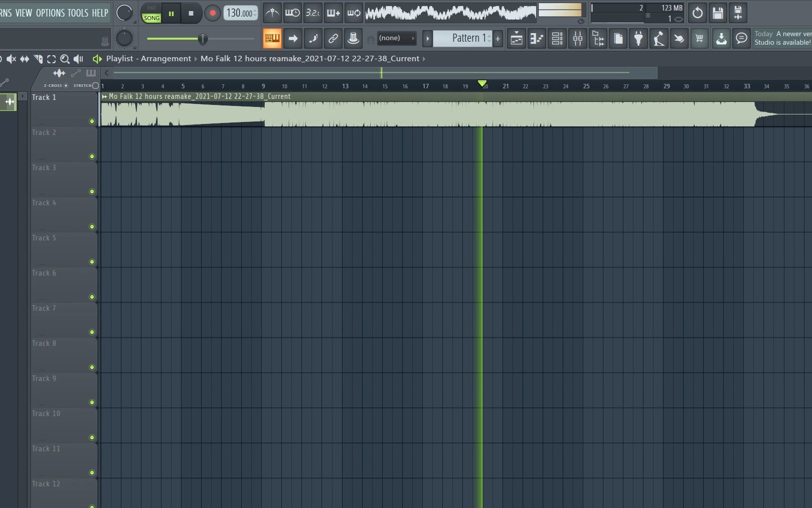Stop playback with the stop button
Viewport: 812px width, 508px height.
[x=191, y=14]
